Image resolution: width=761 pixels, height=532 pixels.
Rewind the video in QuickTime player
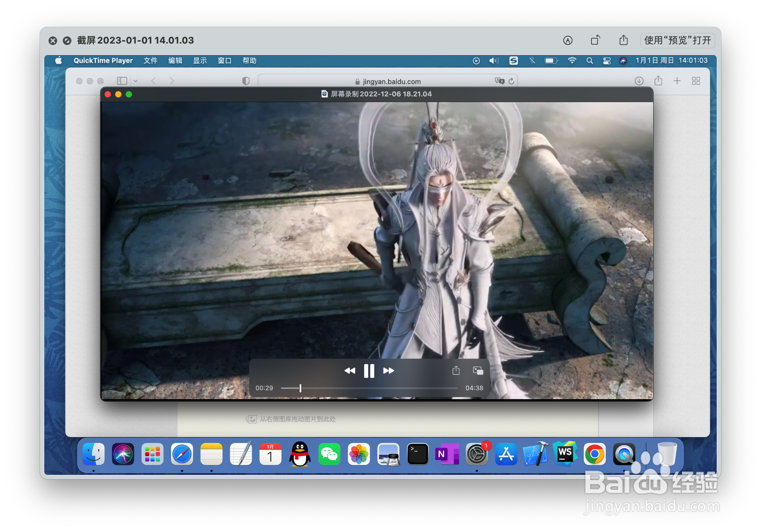(x=349, y=371)
